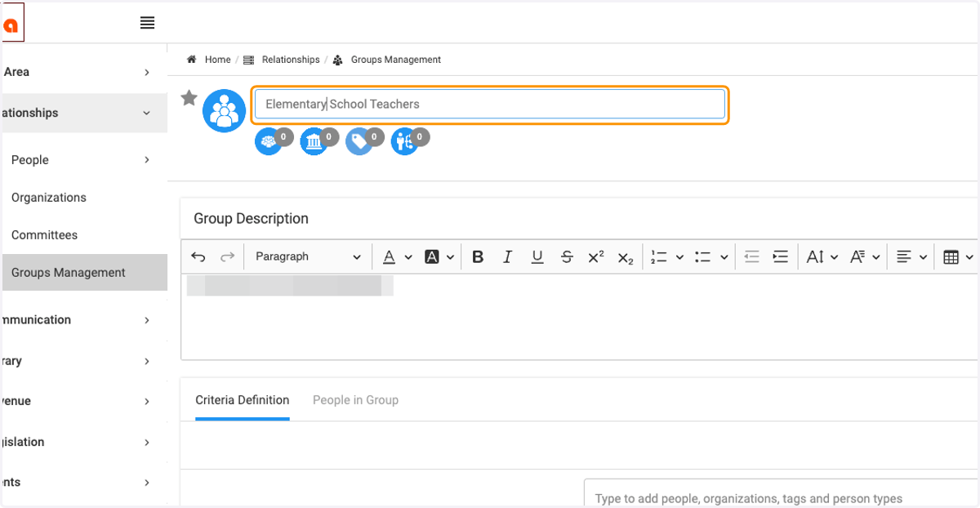Open the text alignment dropdown
This screenshot has width=980, height=508.
(911, 256)
